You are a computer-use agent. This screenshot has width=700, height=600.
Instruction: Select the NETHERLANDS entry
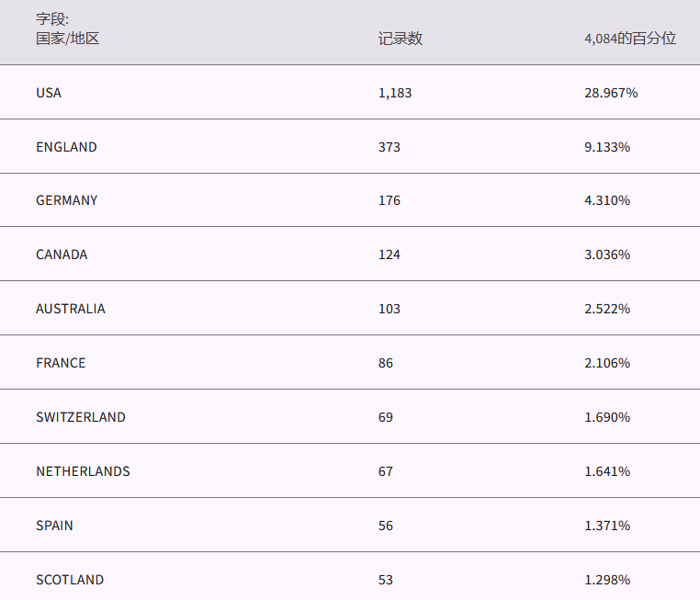pyautogui.click(x=83, y=471)
